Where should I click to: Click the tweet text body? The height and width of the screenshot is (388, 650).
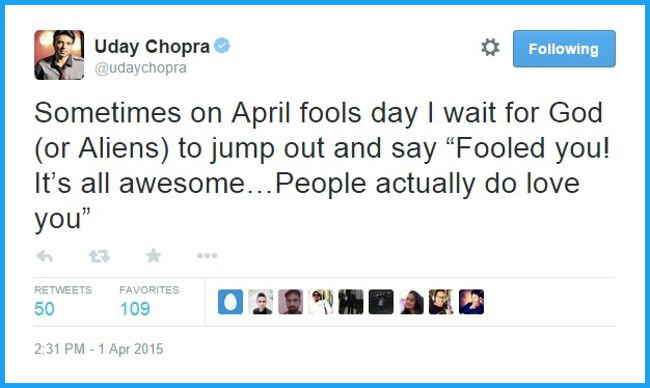coord(323,166)
